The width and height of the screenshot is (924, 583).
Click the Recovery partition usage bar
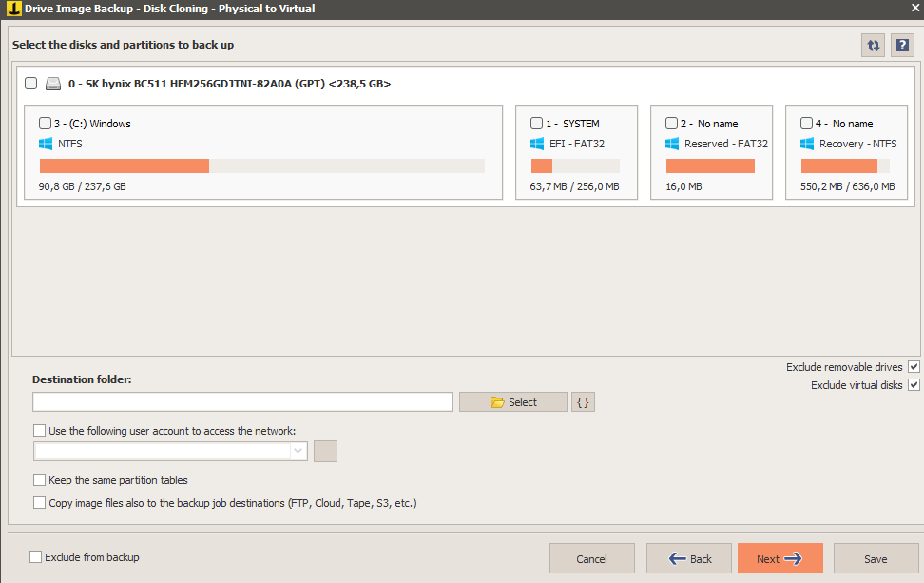pos(845,165)
